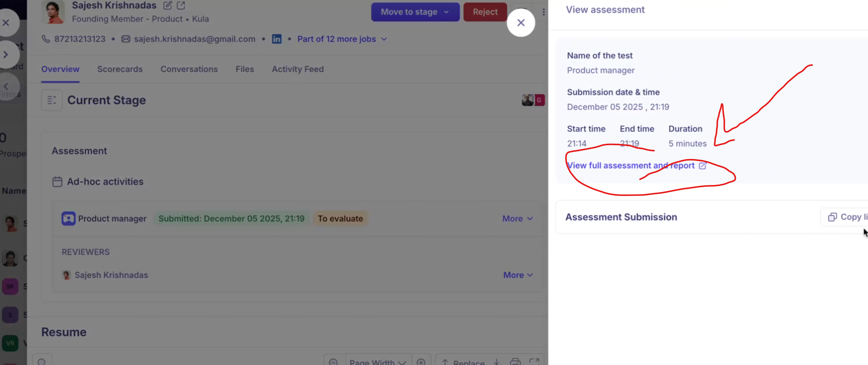Open the candidate's LinkedIn profile icon
The width and height of the screenshot is (868, 365).
276,39
